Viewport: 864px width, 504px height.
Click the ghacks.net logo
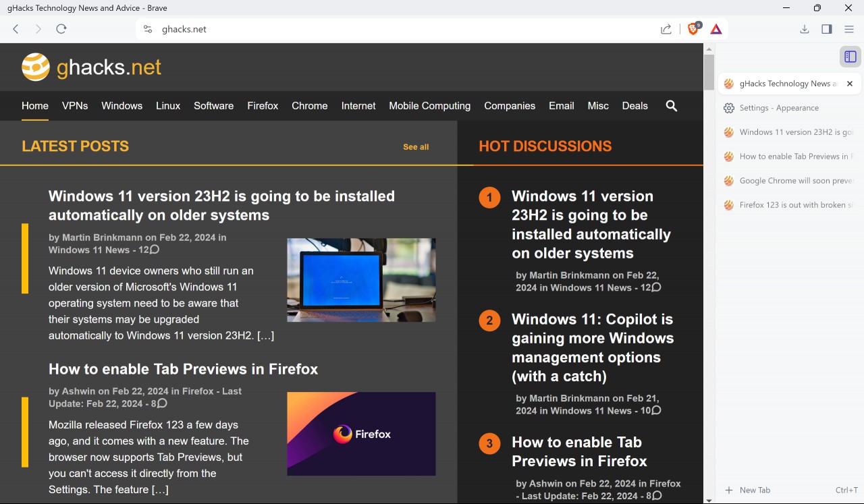92,67
